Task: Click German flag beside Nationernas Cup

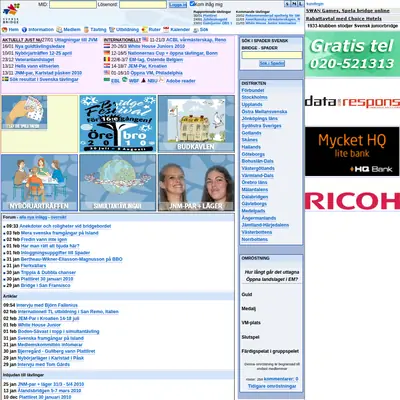Action: tap(107, 53)
